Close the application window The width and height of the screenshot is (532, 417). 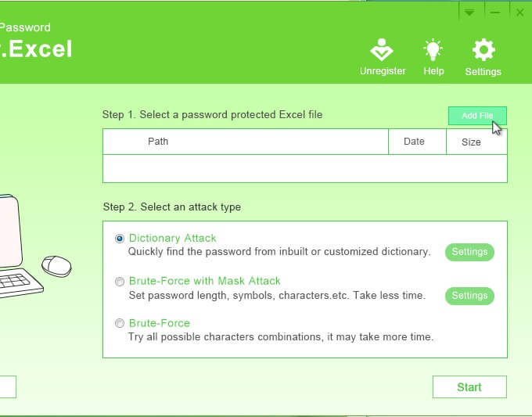tap(520, 12)
